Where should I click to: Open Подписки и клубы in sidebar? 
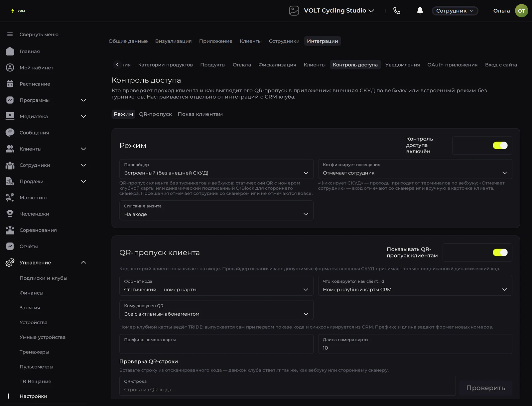point(44,278)
